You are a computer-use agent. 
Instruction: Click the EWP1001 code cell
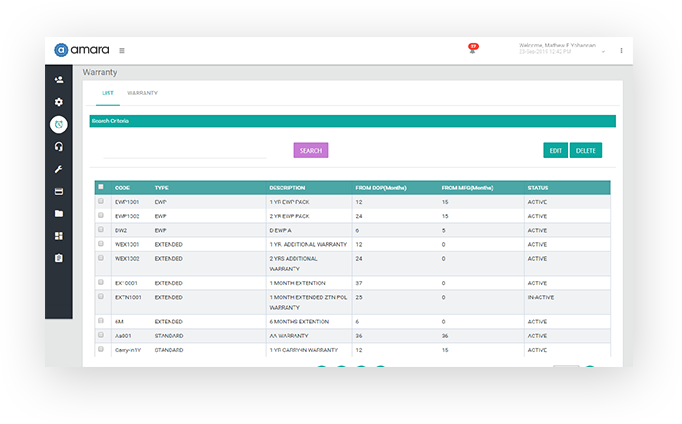[127, 202]
